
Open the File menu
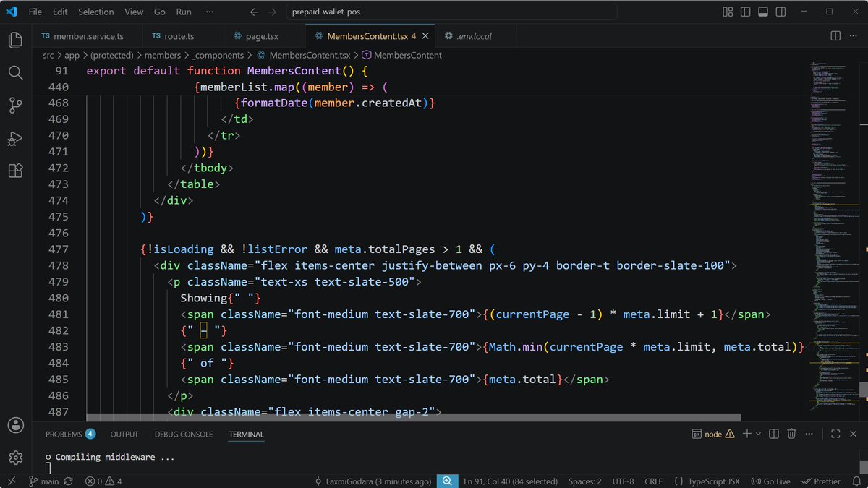(x=35, y=12)
